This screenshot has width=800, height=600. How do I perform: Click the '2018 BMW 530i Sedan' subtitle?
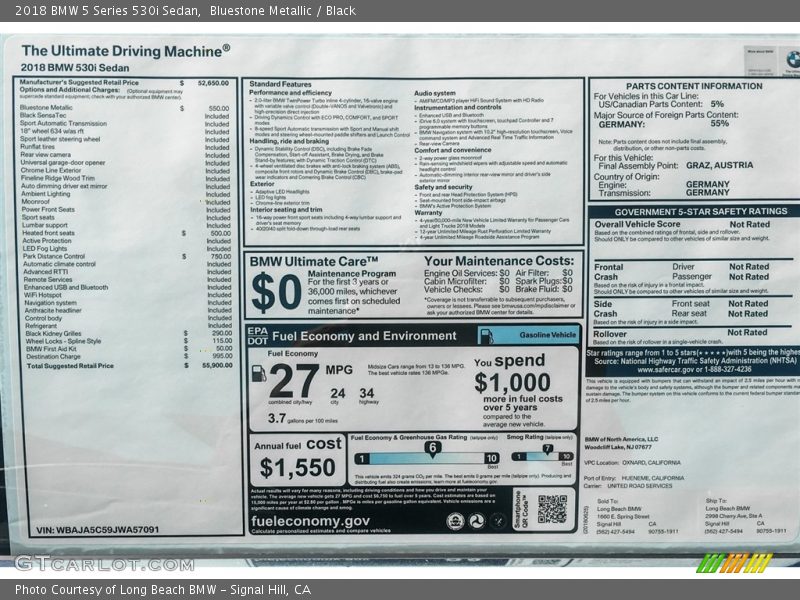coord(75,67)
